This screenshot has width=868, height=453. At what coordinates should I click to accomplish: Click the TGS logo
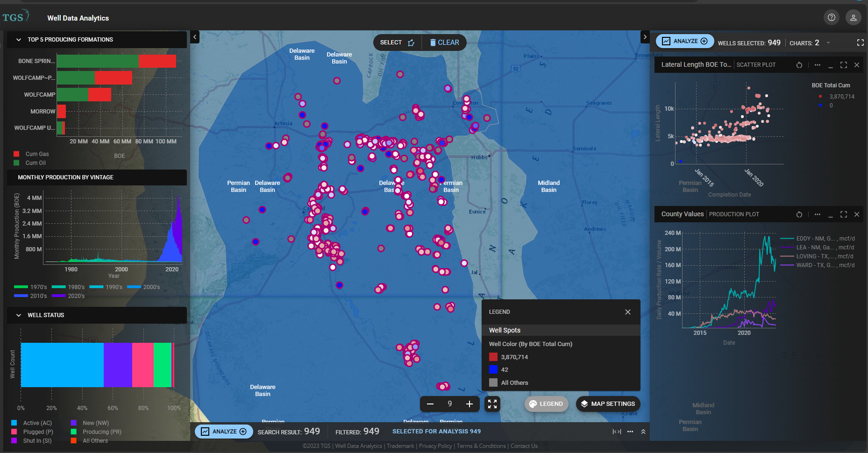(15, 16)
